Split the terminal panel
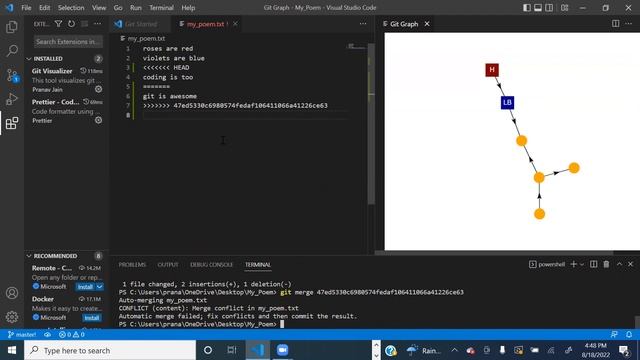640x360 pixels. tap(593, 264)
